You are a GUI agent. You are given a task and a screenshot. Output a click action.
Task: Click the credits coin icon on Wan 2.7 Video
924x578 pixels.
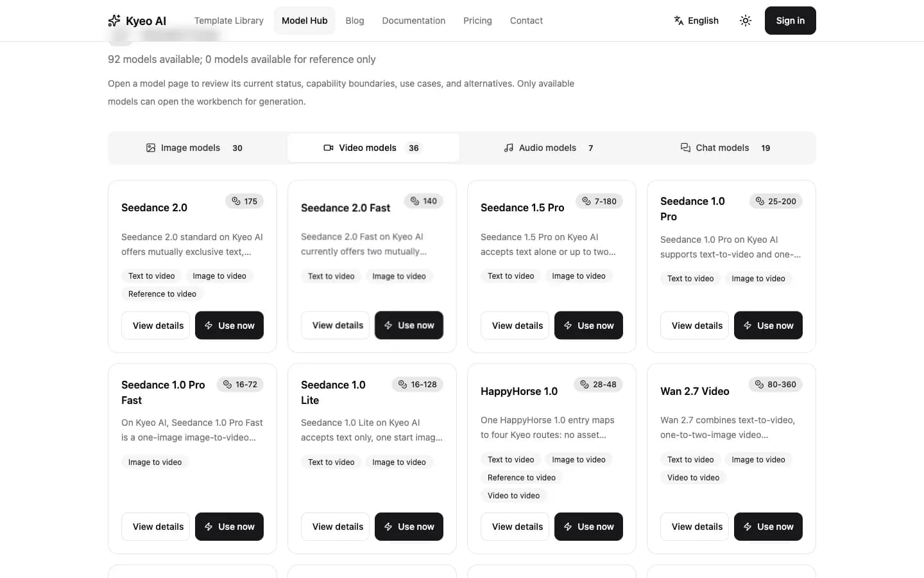(x=760, y=384)
